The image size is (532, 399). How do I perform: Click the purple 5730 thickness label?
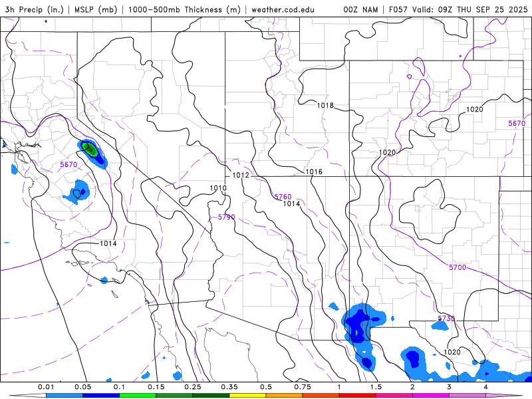(446, 319)
